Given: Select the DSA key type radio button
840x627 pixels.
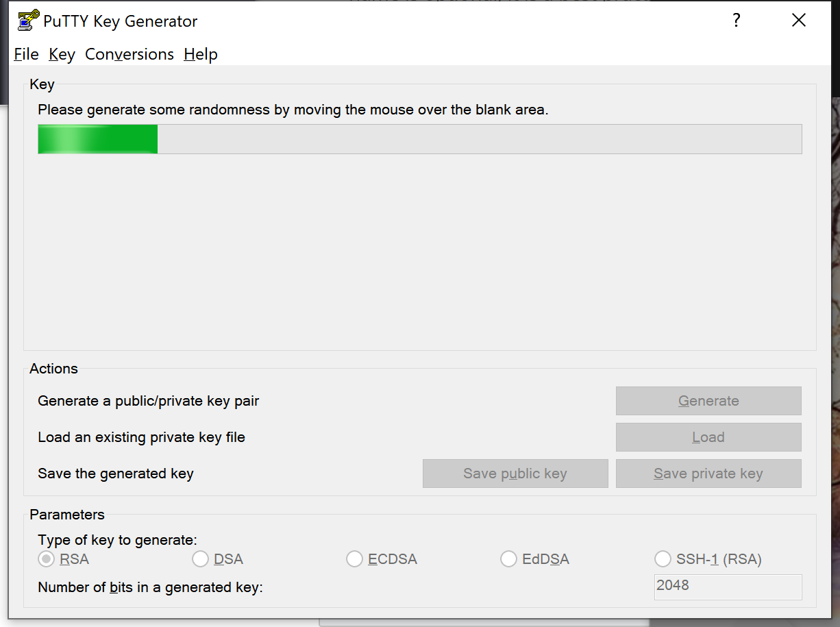Looking at the screenshot, I should (x=200, y=559).
